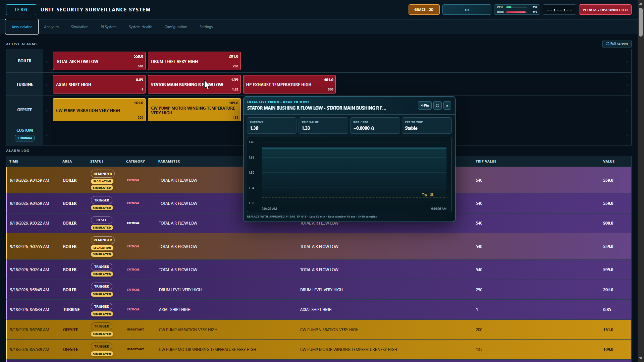Select the Annunciator tab
The height and width of the screenshot is (362, 644).
click(22, 27)
